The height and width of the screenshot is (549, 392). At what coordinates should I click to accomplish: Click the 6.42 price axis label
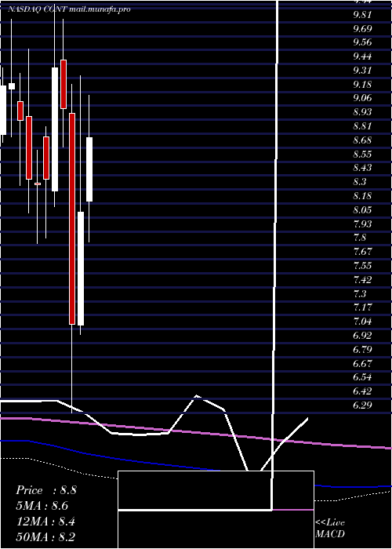click(x=362, y=391)
